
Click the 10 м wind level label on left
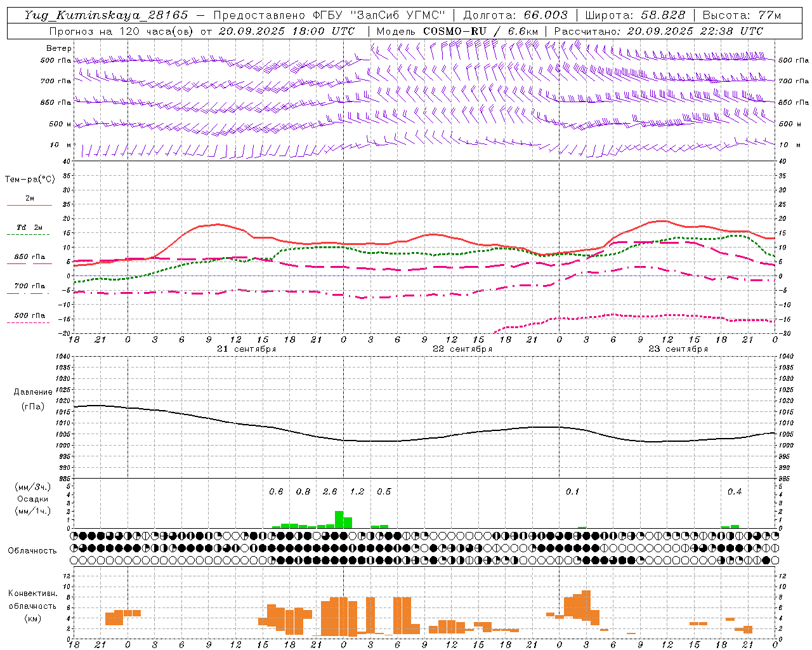(60, 145)
